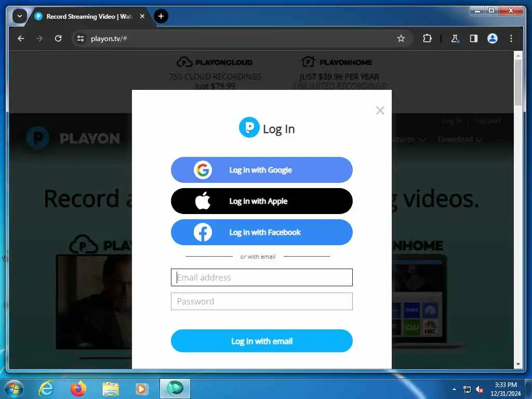Viewport: 532px width, 399px height.
Task: Click the PLAYON site logo
Action: click(73, 138)
